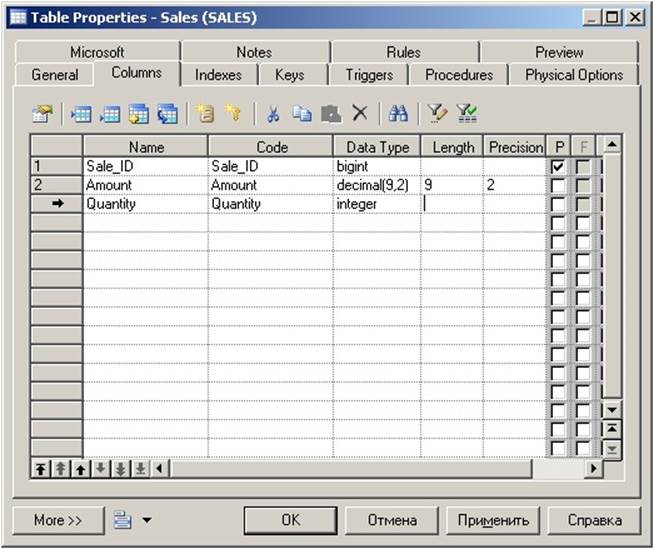
Task: Click the Create Key toolbar icon
Action: click(233, 113)
